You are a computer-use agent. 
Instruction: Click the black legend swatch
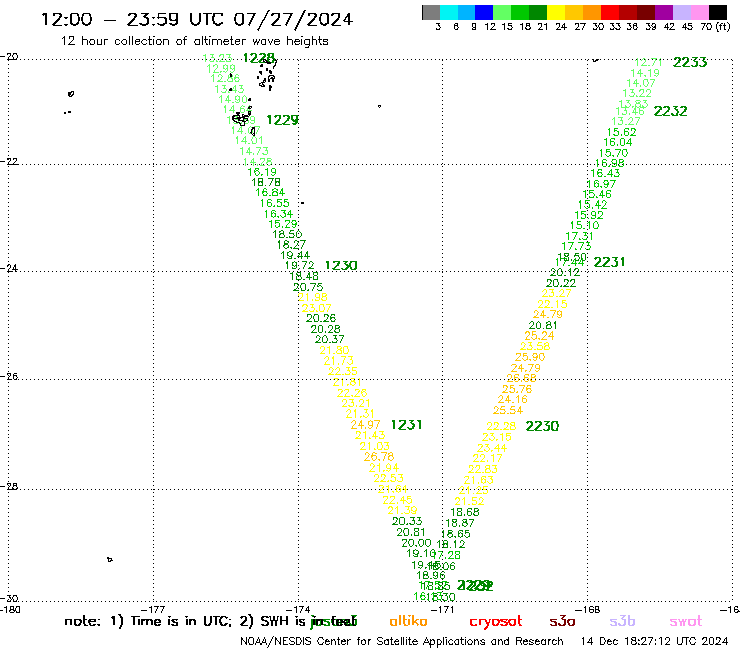(717, 12)
